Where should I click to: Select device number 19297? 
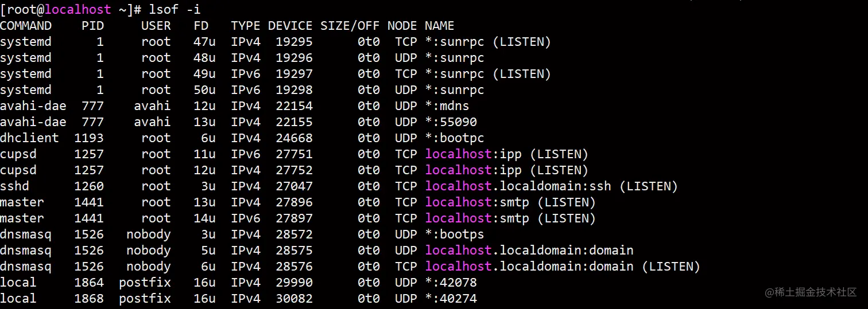294,74
